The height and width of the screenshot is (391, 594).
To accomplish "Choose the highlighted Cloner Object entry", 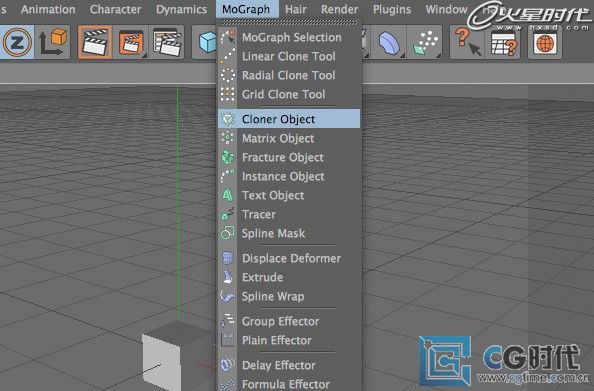I will [x=289, y=119].
